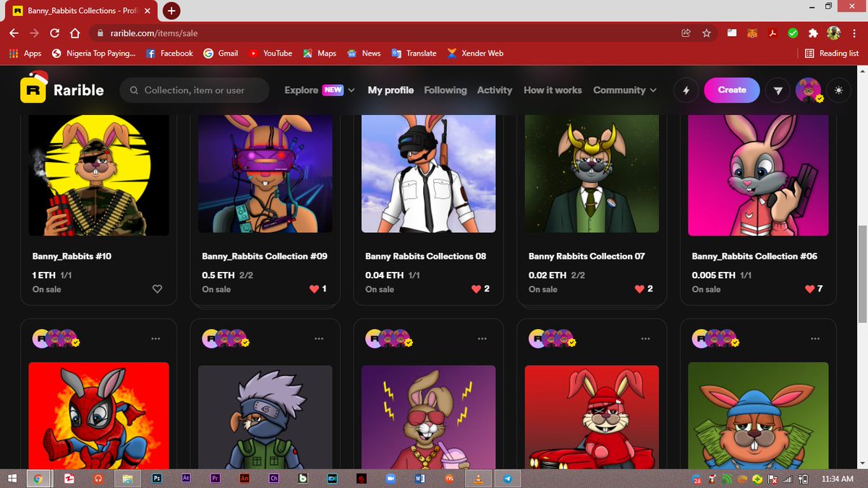Image resolution: width=868 pixels, height=488 pixels.
Task: Open Chrome three-dot menu
Action: pos(854,33)
